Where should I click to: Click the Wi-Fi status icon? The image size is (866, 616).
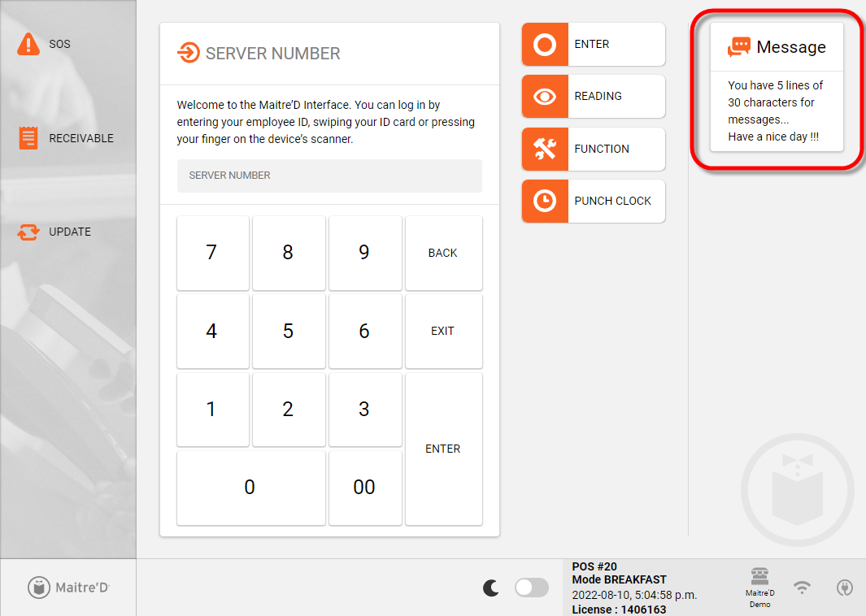[803, 587]
